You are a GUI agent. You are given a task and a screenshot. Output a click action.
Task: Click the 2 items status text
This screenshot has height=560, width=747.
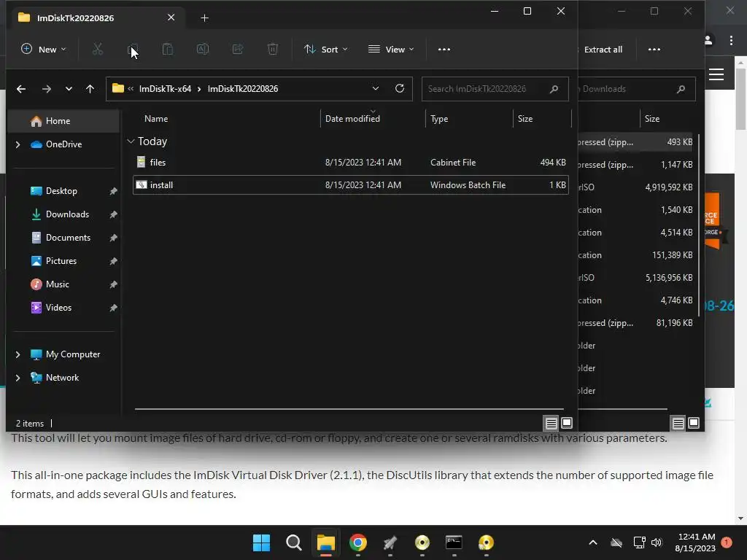point(29,424)
